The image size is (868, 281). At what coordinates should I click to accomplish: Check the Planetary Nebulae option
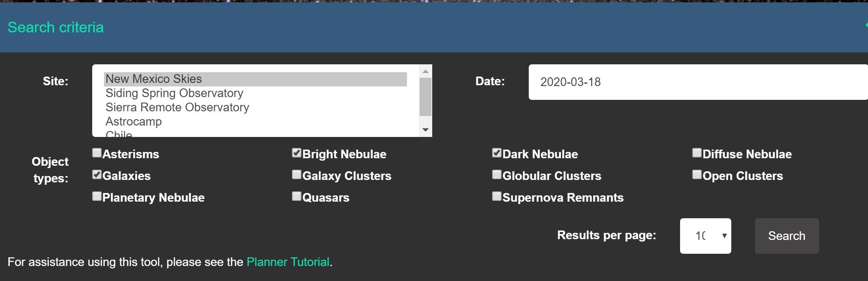97,197
